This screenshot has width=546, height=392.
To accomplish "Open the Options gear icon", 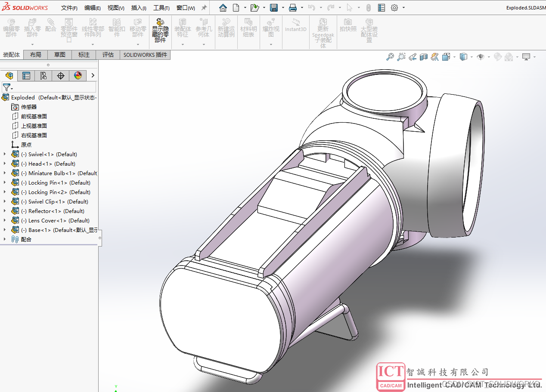I will [394, 8].
